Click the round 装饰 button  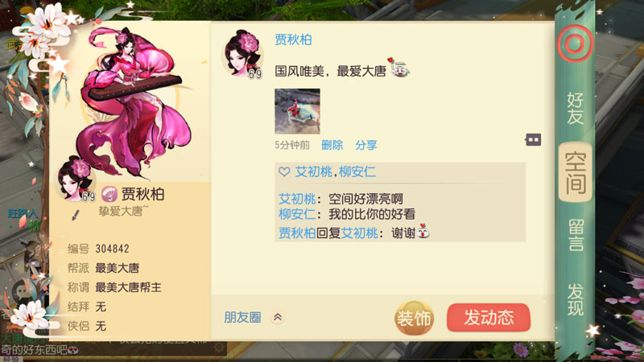pos(414,318)
